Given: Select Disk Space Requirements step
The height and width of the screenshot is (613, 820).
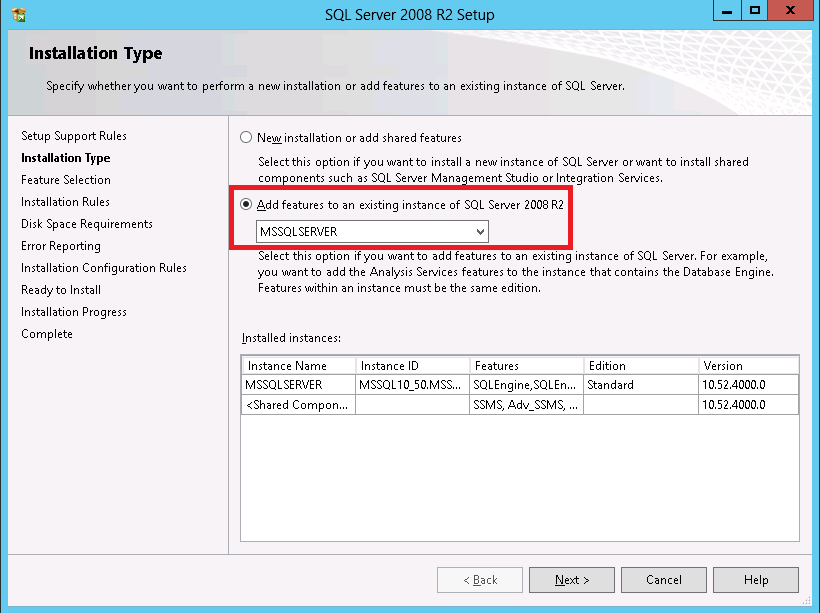Looking at the screenshot, I should click(x=87, y=224).
